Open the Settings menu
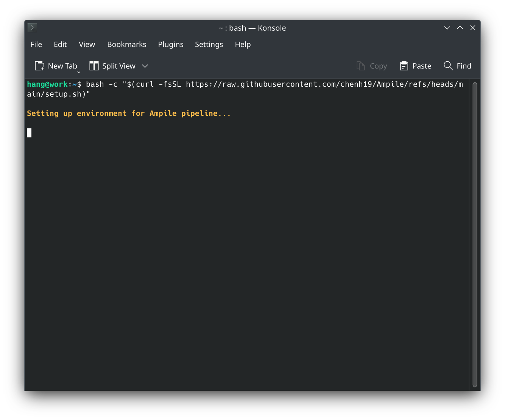This screenshot has height=420, width=505. (x=209, y=44)
